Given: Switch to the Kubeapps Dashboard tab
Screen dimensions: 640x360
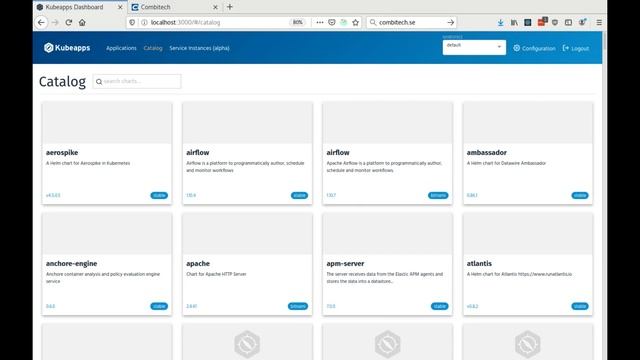Looking at the screenshot, I should pyautogui.click(x=80, y=7).
